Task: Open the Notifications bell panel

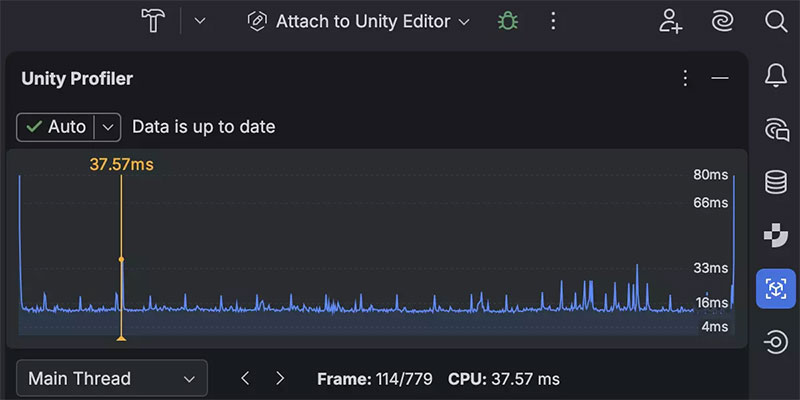Action: [x=775, y=75]
